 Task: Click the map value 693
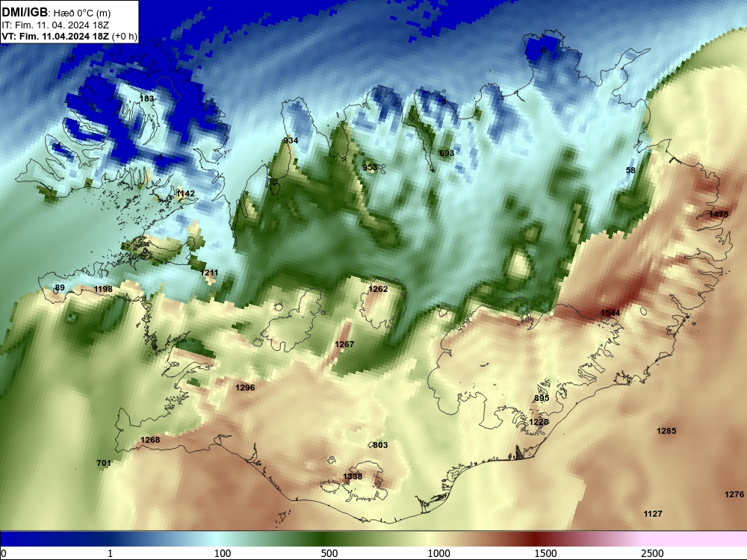[447, 153]
